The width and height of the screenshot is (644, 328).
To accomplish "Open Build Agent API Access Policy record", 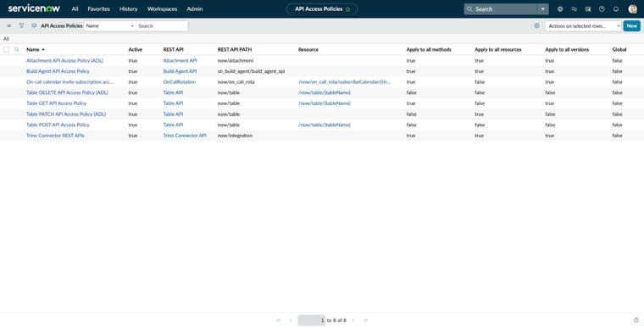I will pyautogui.click(x=58, y=71).
